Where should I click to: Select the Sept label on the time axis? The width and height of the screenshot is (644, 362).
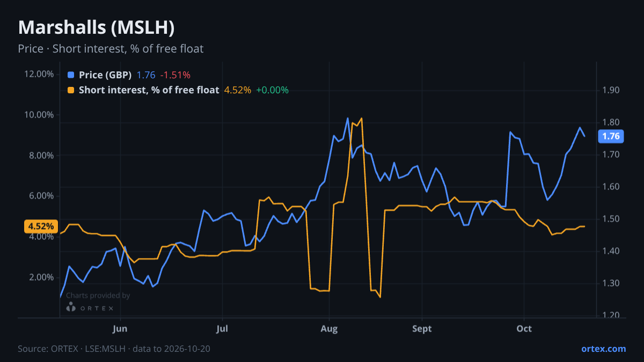coord(422,328)
